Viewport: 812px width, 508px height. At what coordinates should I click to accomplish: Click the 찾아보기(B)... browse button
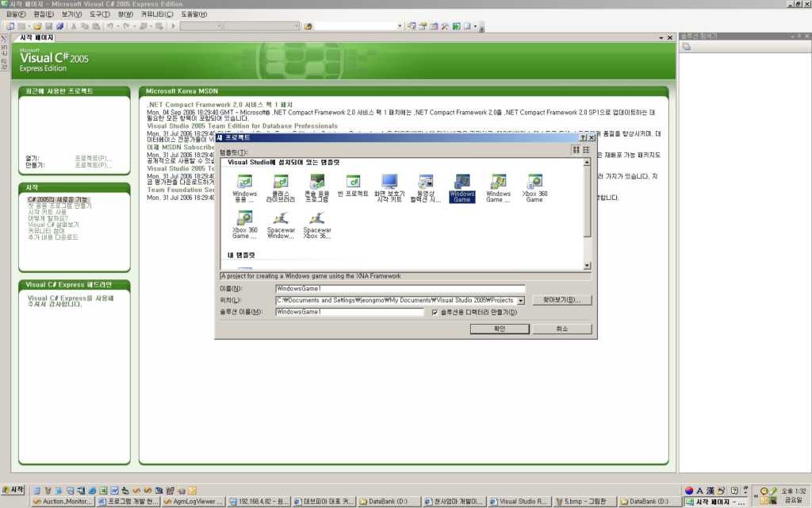click(x=562, y=300)
